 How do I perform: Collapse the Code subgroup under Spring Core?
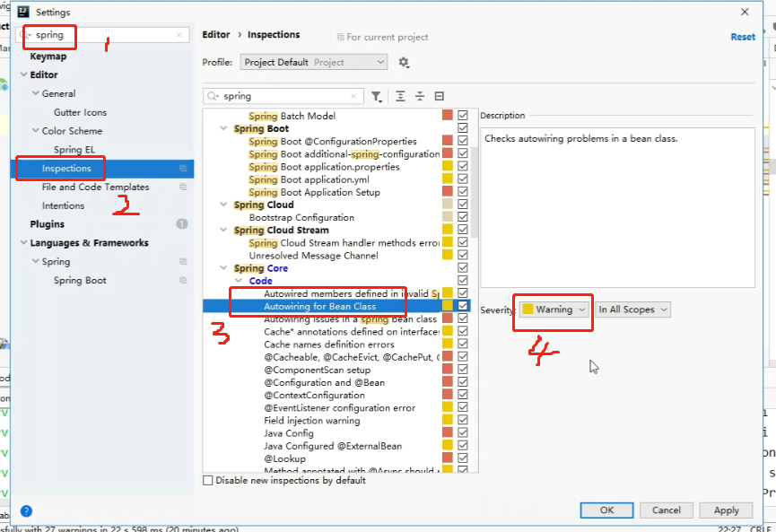click(239, 281)
